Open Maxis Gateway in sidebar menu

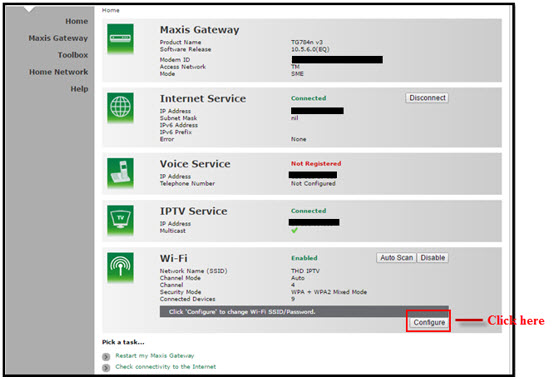58,38
